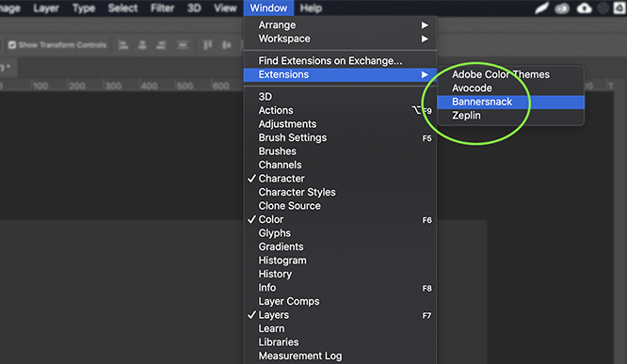627x364 pixels.
Task: Open the 3D menu in the menu bar
Action: point(194,8)
